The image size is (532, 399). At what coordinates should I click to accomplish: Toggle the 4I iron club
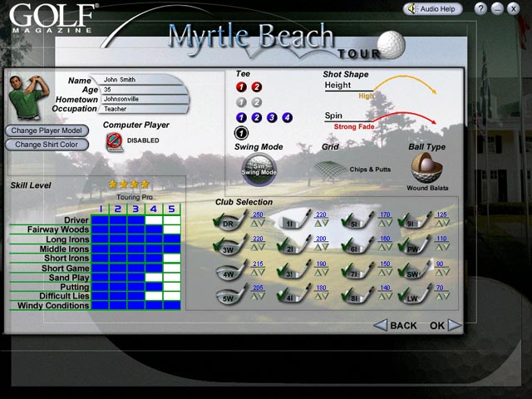pos(293,294)
